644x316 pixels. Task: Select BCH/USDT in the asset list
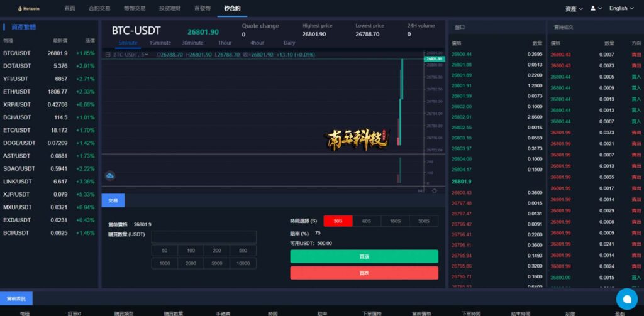49,117
